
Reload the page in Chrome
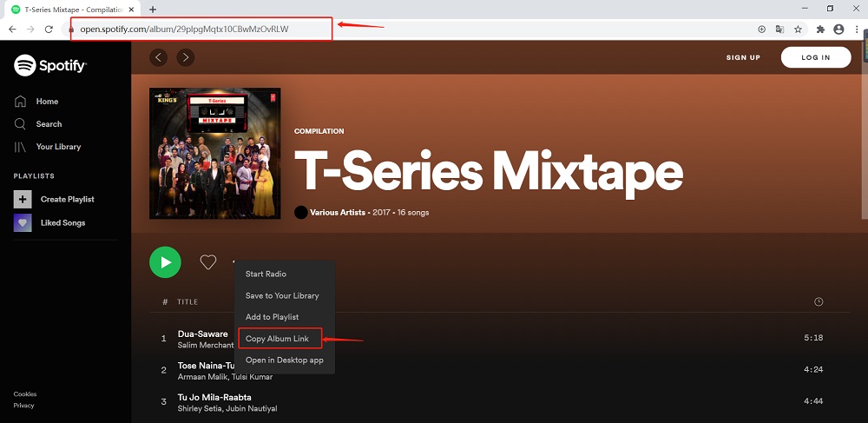(x=49, y=30)
